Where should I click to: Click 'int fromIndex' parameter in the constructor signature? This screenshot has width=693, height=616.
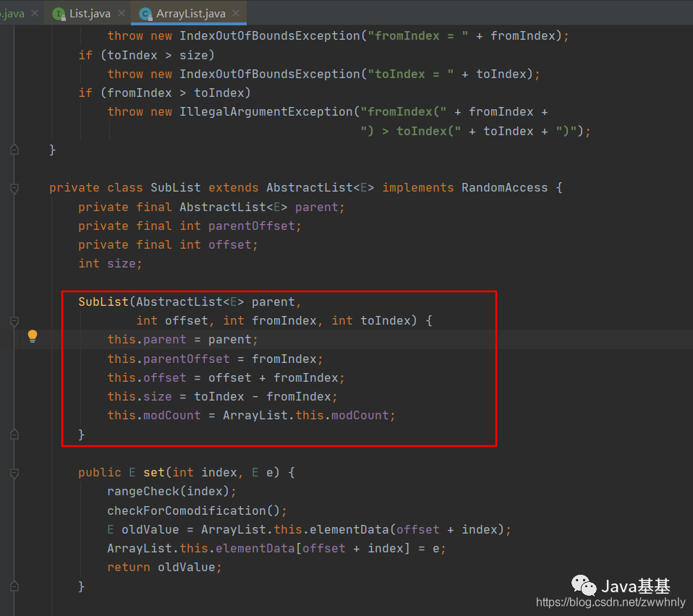click(270, 320)
